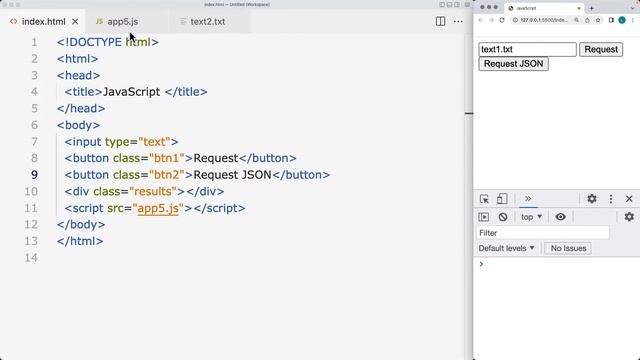Click line number 14 in gutter

coord(31,258)
